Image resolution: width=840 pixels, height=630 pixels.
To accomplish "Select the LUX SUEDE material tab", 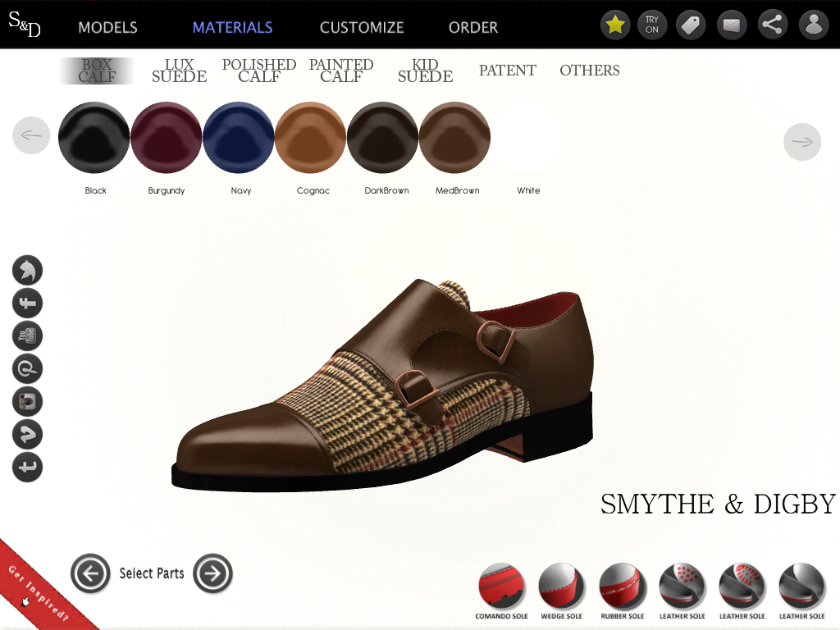I will (179, 71).
